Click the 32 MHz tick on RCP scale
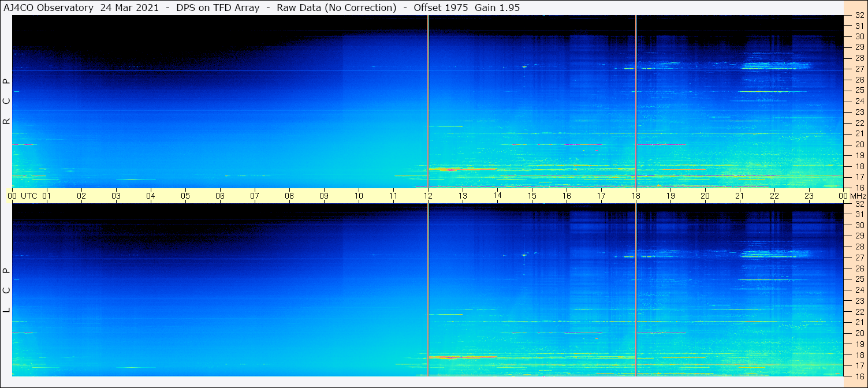 click(x=859, y=15)
